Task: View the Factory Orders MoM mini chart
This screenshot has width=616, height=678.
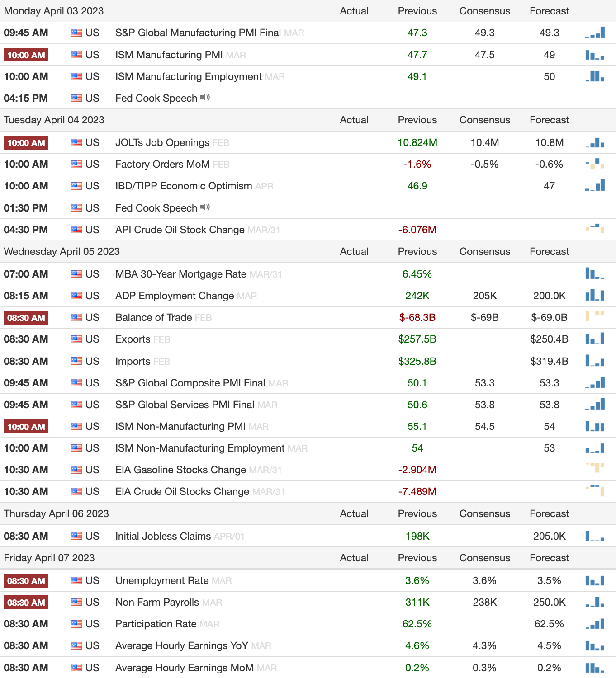Action: pos(595,164)
